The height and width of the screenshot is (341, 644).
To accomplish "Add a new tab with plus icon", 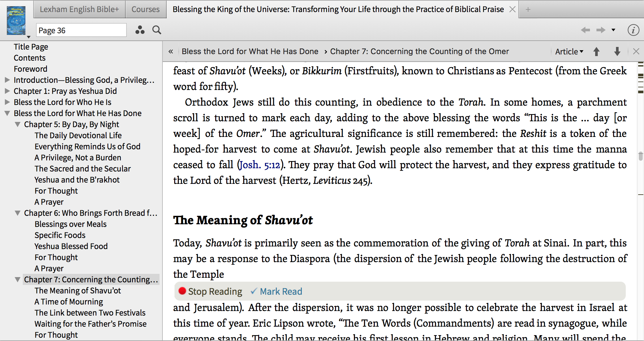I will [x=528, y=9].
